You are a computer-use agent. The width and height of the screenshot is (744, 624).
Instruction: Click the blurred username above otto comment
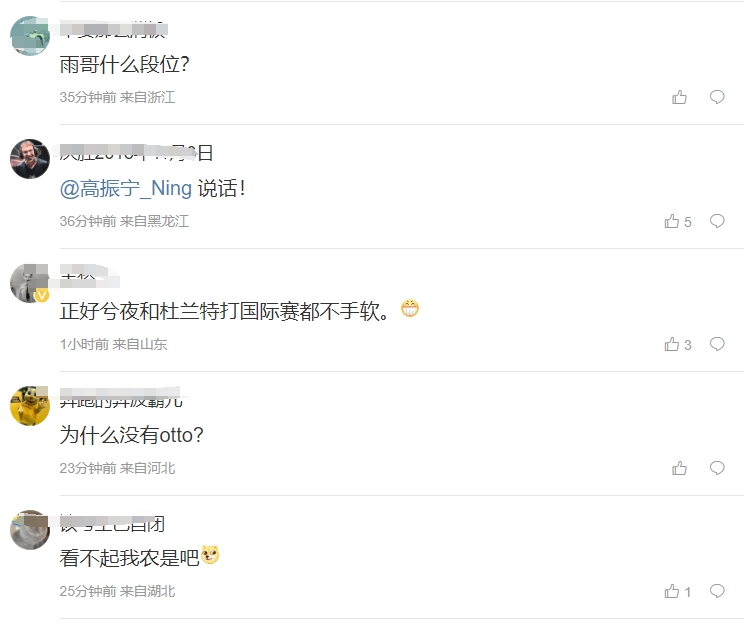pos(121,399)
